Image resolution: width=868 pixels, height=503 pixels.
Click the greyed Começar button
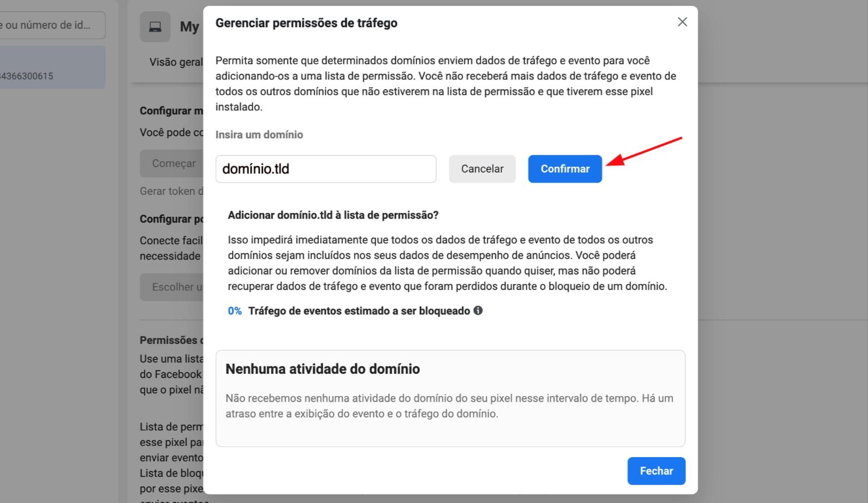tap(173, 163)
